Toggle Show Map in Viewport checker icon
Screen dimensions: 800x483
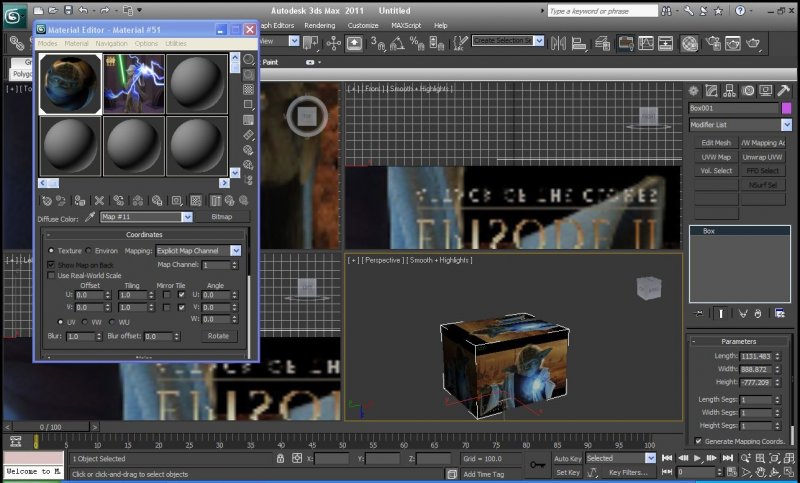(195, 201)
